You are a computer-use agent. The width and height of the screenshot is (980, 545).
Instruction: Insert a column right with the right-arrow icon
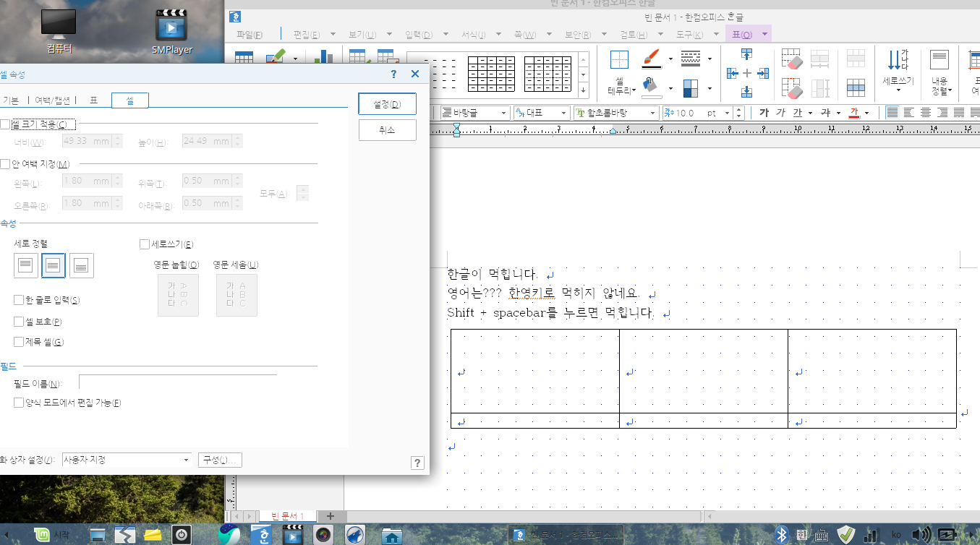(762, 73)
